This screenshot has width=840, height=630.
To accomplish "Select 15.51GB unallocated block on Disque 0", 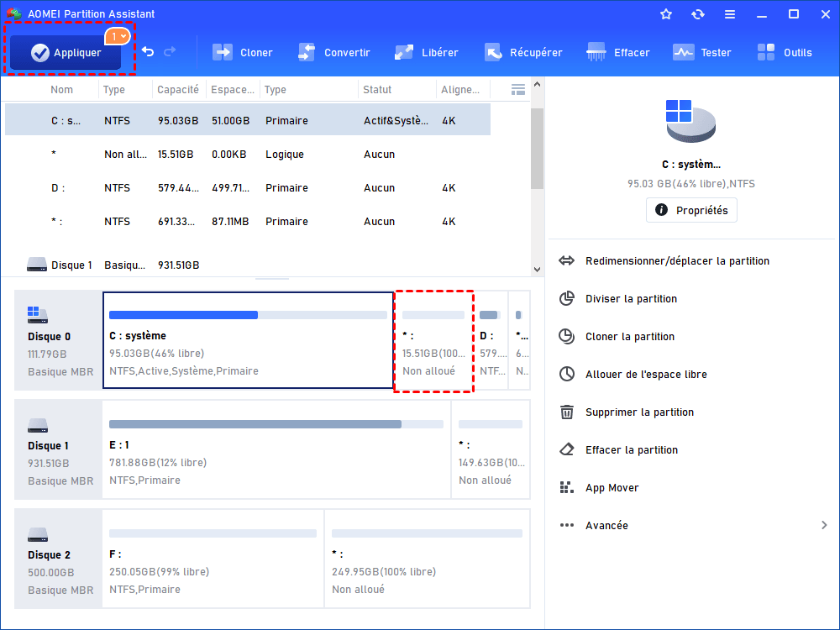I will (x=434, y=341).
